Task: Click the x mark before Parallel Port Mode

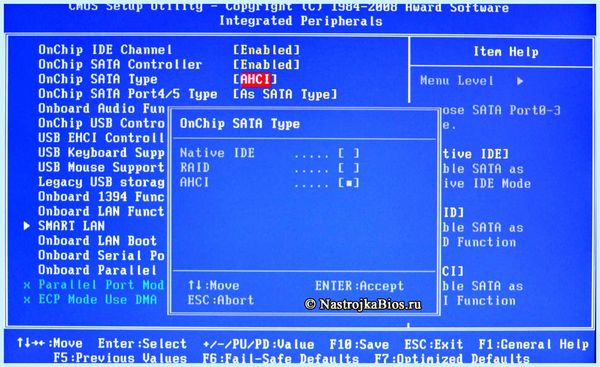Action: (26, 285)
